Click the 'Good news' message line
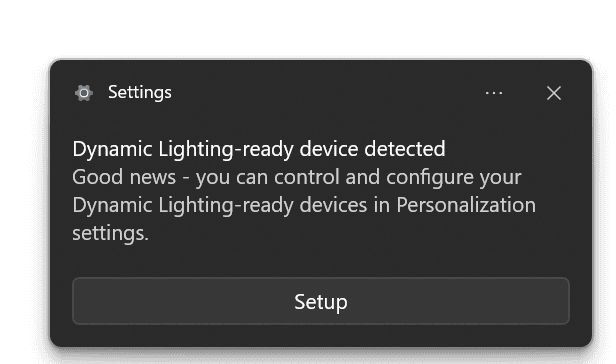The image size is (616, 364). 297,177
